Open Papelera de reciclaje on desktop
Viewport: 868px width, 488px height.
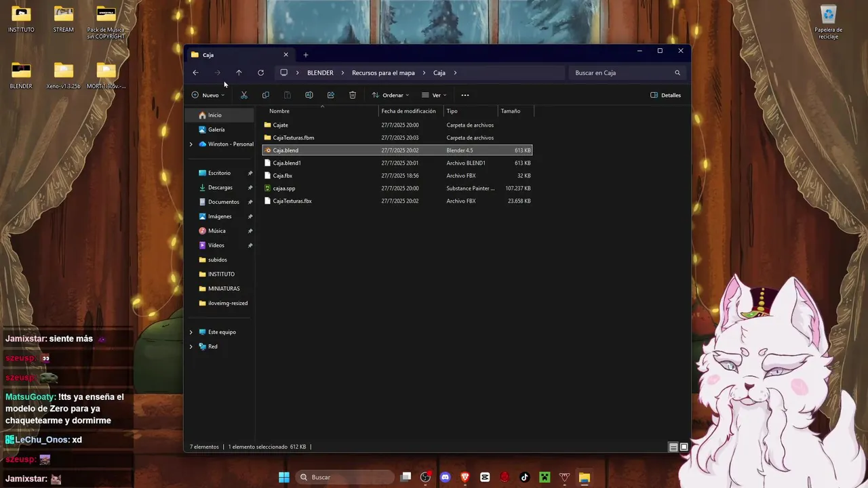click(828, 22)
